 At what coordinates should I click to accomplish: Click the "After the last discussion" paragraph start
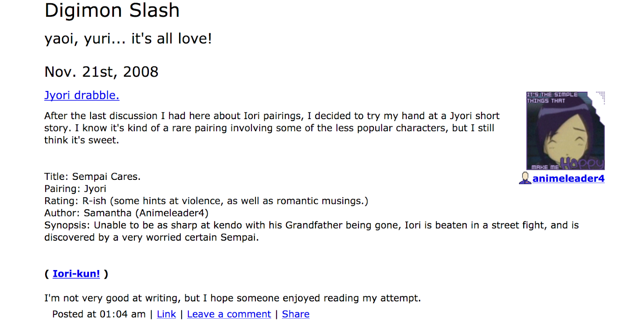click(101, 116)
